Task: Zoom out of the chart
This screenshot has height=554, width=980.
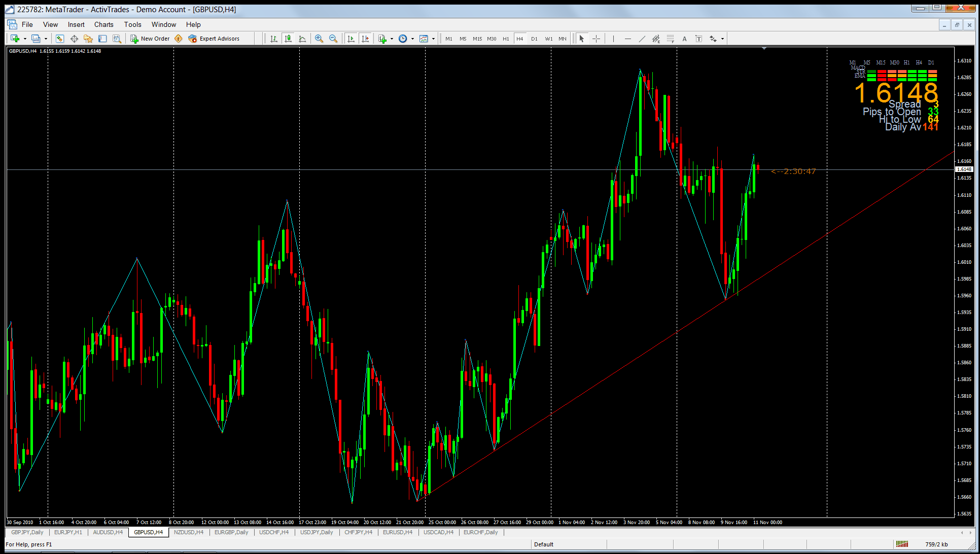Action: click(333, 39)
